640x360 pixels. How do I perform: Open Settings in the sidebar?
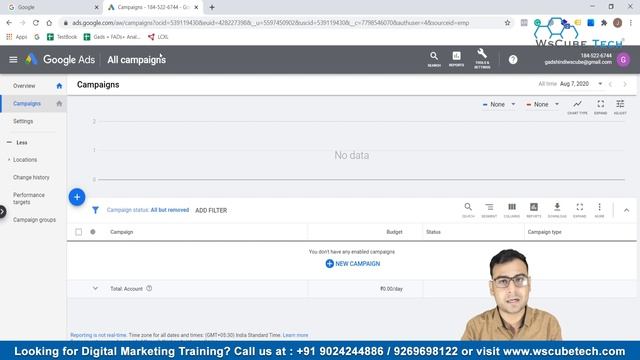point(23,121)
